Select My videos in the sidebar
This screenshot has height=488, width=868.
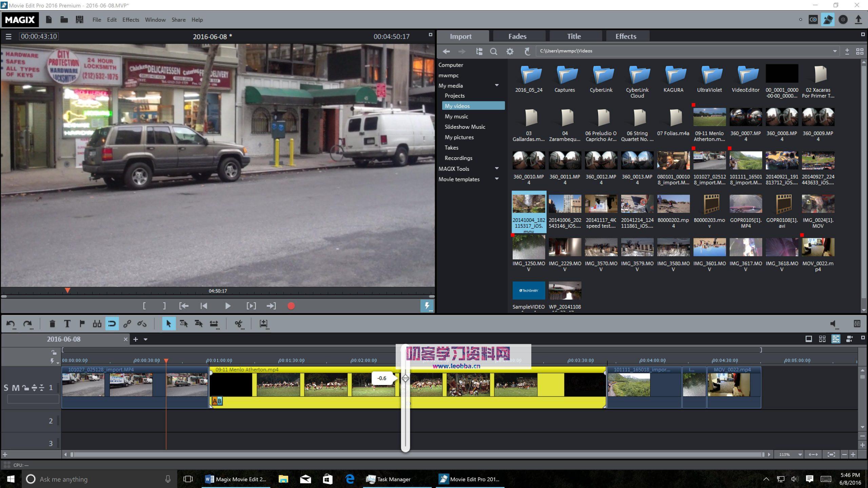point(473,106)
